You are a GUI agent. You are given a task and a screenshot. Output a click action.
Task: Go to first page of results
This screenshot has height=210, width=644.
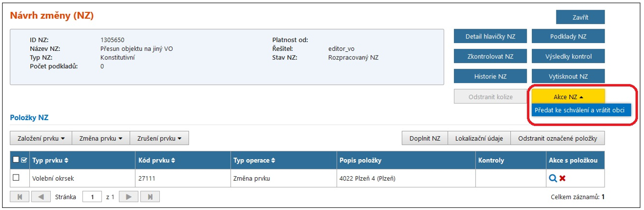pos(19,197)
